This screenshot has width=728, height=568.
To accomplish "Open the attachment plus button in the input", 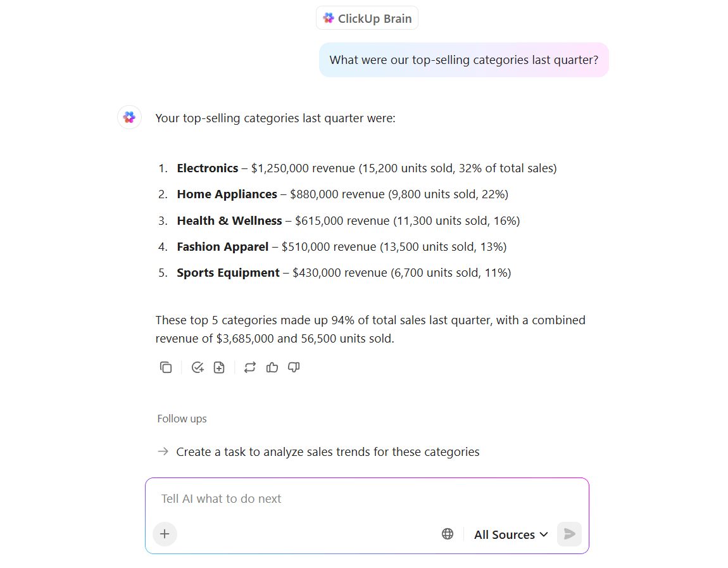I will (x=165, y=534).
